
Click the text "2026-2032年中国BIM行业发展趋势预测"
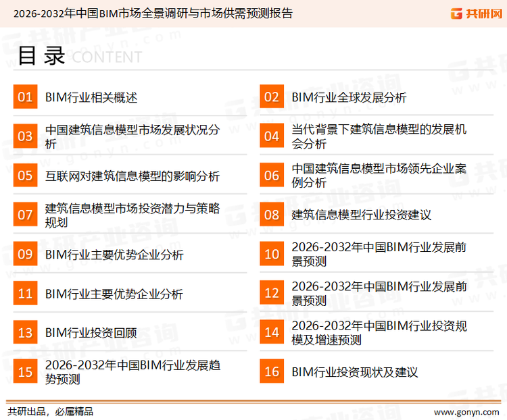click(x=132, y=372)
